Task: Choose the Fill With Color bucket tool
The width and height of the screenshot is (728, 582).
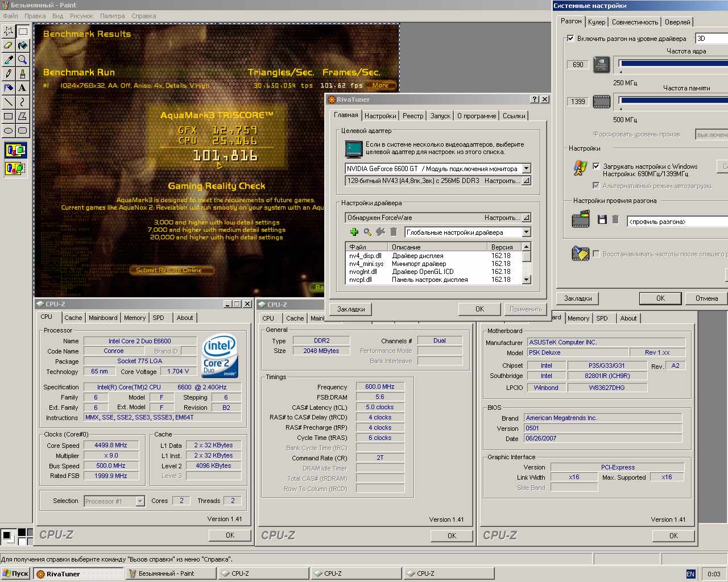Action: [x=23, y=45]
